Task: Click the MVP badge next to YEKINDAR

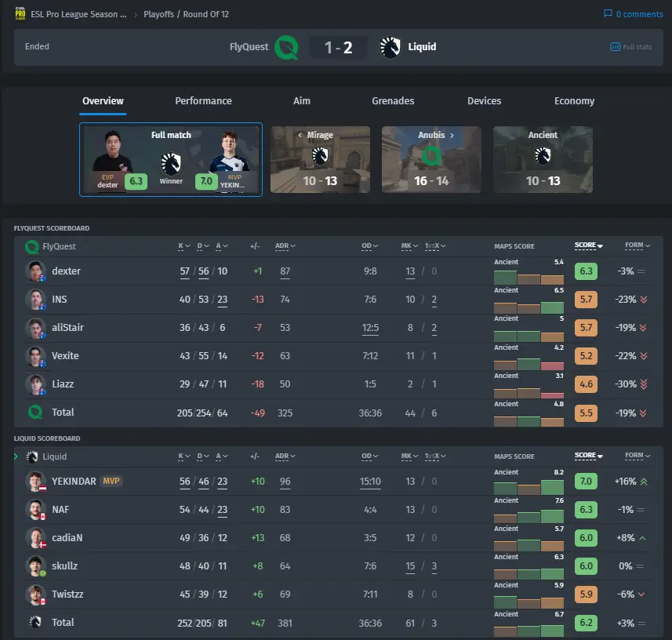Action: click(111, 481)
